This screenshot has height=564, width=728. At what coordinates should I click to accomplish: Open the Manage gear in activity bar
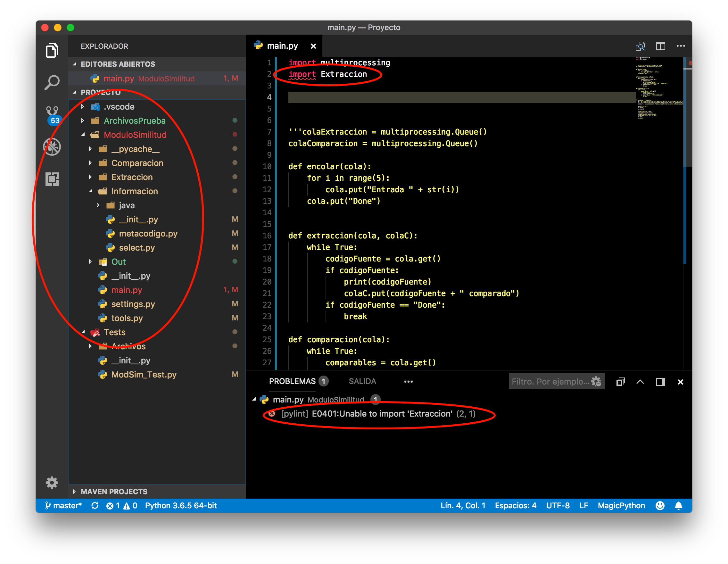[x=52, y=482]
